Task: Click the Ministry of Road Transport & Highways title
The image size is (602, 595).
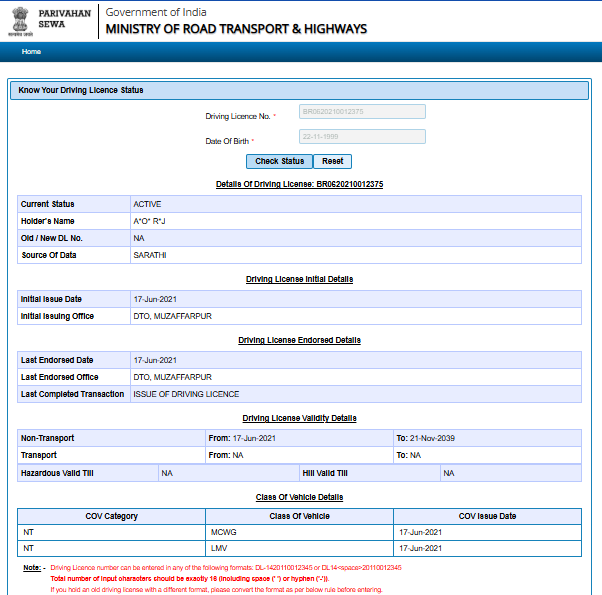Action: 236,29
